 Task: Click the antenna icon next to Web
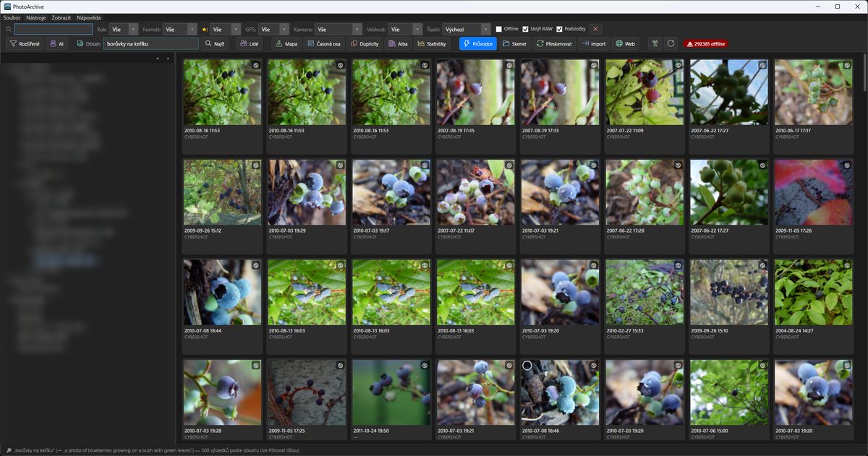(x=655, y=43)
